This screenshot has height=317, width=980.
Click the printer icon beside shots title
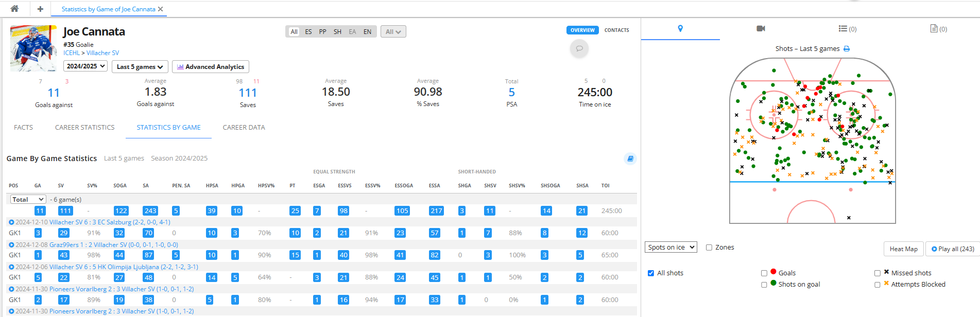[847, 49]
